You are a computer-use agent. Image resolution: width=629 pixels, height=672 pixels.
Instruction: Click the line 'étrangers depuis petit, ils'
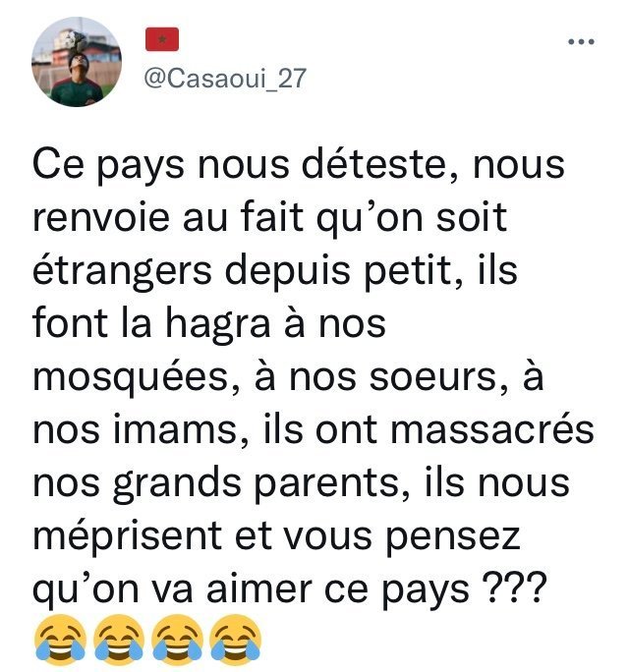click(x=275, y=271)
